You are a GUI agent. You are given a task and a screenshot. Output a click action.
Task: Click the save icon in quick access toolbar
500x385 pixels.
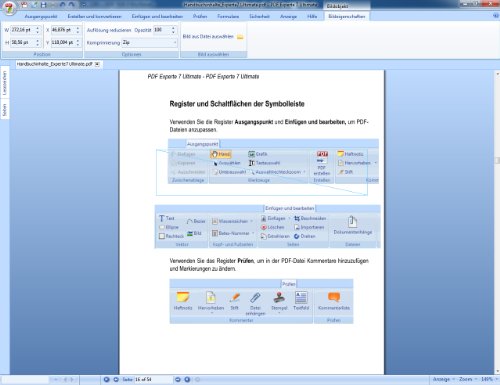(43, 5)
